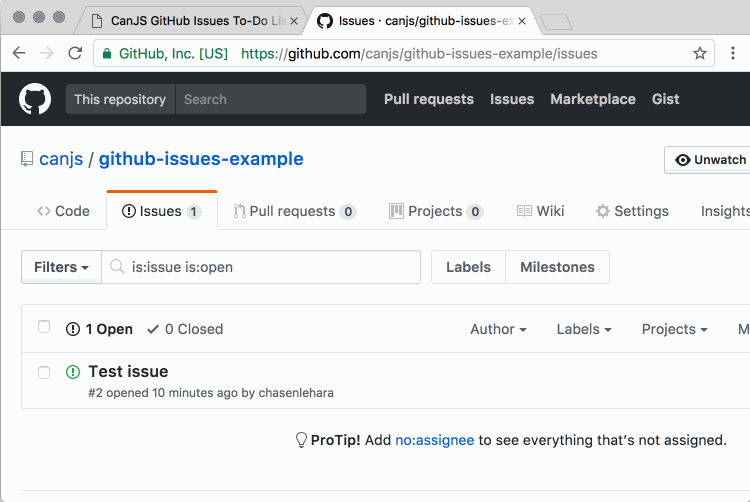Click the Labels button beside Milestones
The width and height of the screenshot is (750, 502).
pos(468,267)
